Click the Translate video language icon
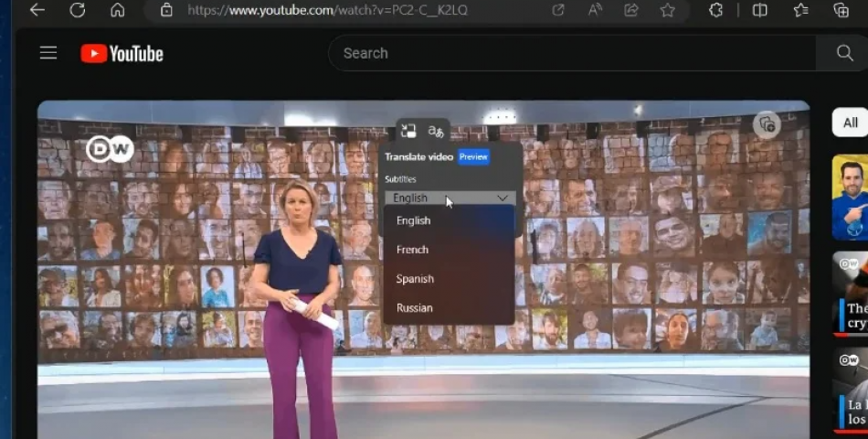The width and height of the screenshot is (868, 439). 436,132
